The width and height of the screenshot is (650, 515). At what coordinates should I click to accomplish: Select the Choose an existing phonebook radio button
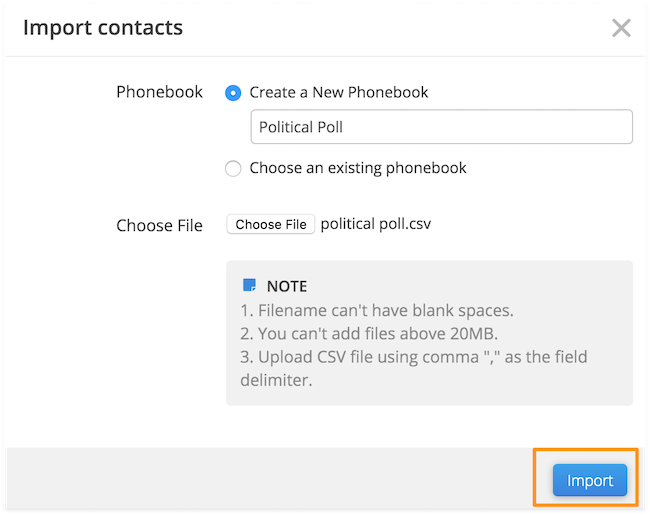[233, 168]
